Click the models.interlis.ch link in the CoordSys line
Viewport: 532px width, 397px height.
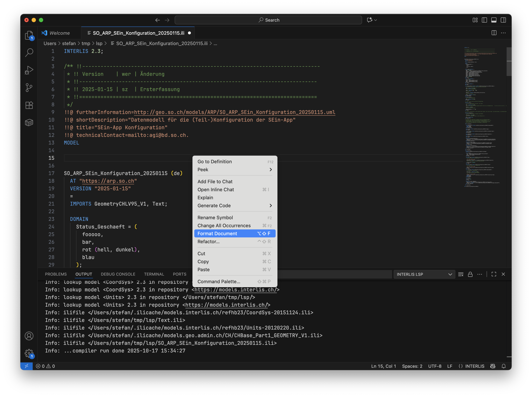click(x=235, y=290)
